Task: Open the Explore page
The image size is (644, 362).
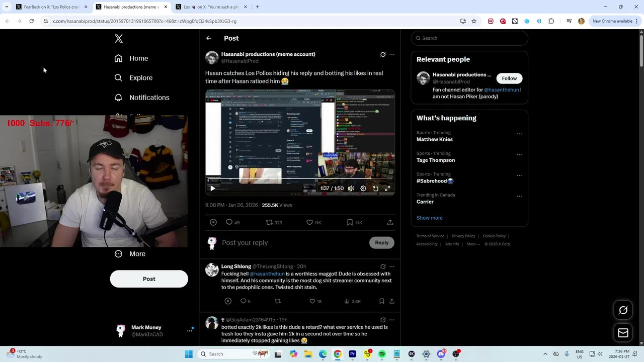Action: click(133, 78)
